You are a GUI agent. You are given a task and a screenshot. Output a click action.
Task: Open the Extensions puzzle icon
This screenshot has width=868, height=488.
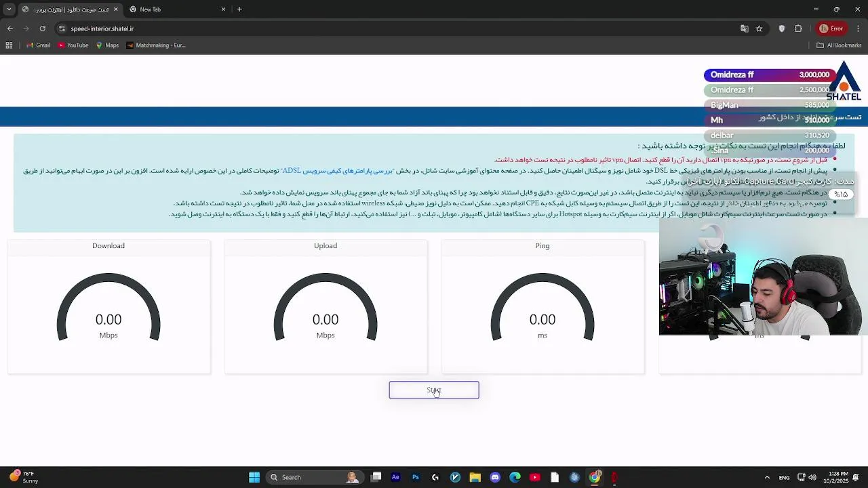(798, 28)
